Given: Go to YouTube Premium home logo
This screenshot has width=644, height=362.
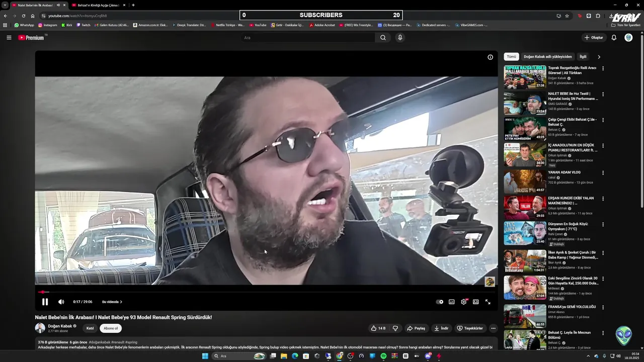Looking at the screenshot, I should coord(31,37).
